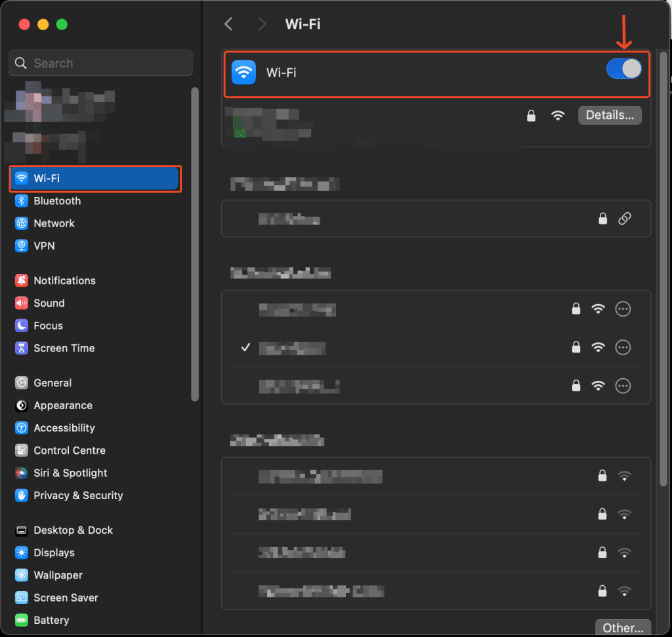Click the link icon beside personal hotspot network
672x637 pixels.
625,219
